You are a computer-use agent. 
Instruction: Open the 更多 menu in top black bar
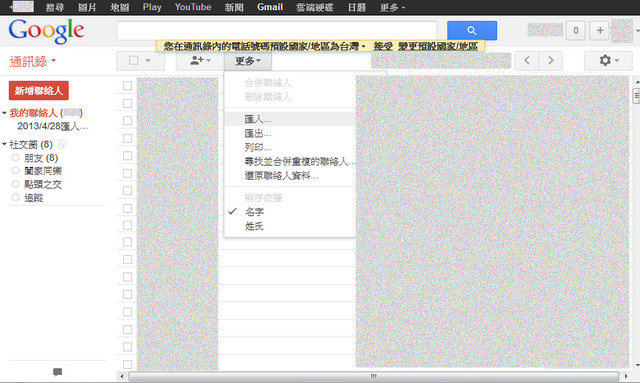coord(392,7)
